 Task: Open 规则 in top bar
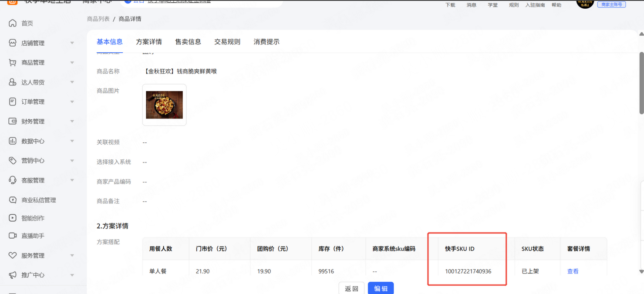(x=514, y=5)
